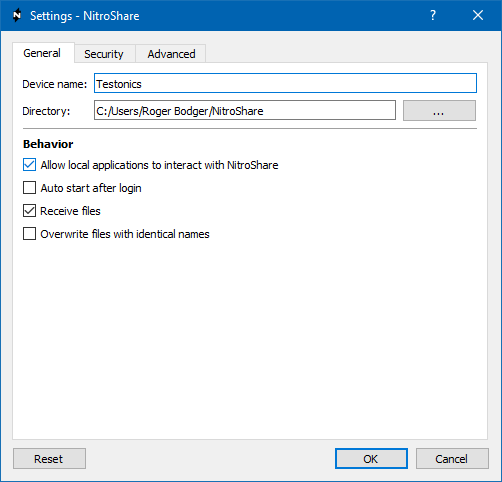Close the Settings dialog with X
Image resolution: width=502 pixels, height=482 pixels.
(x=478, y=15)
